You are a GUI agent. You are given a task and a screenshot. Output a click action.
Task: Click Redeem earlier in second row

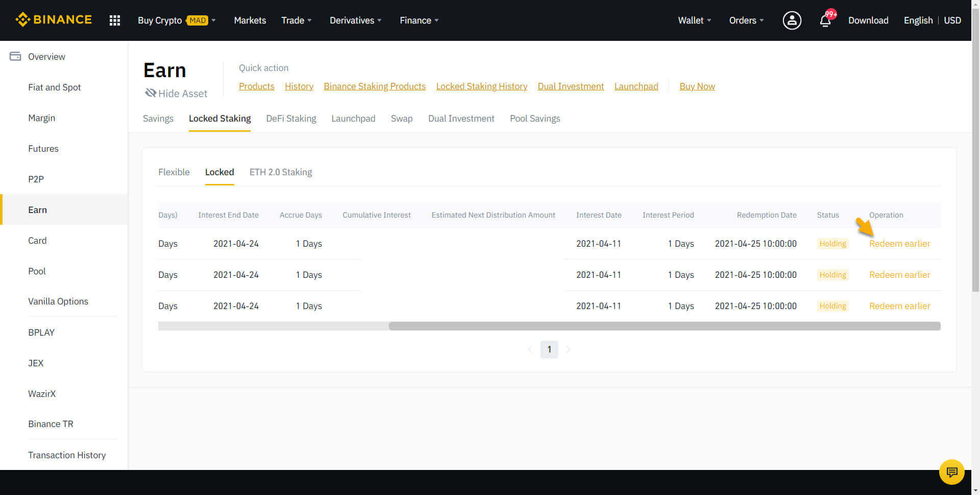coord(899,275)
